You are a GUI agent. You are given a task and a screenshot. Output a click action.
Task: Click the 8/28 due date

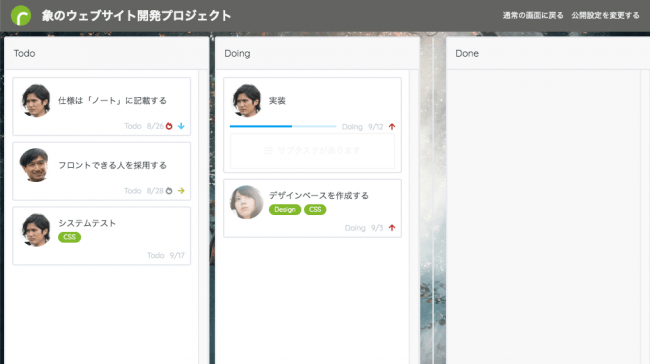155,191
